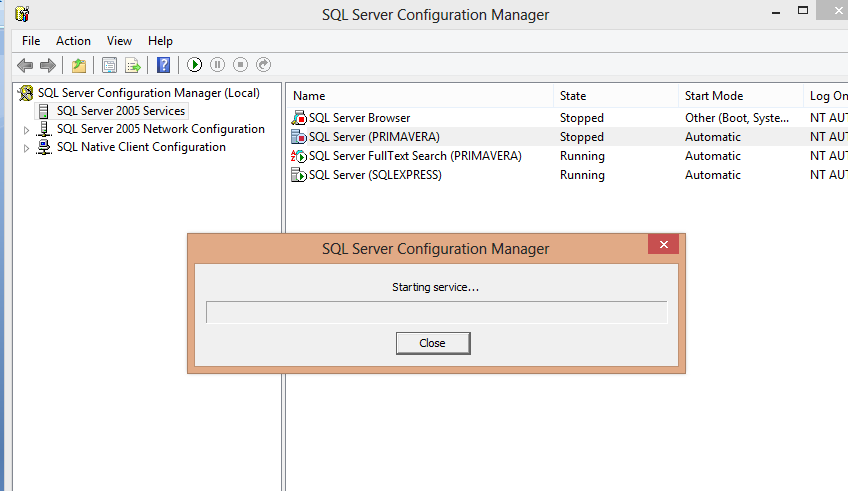Click the Close button in dialog
Viewport: 848px width, 491px height.
pyautogui.click(x=433, y=343)
